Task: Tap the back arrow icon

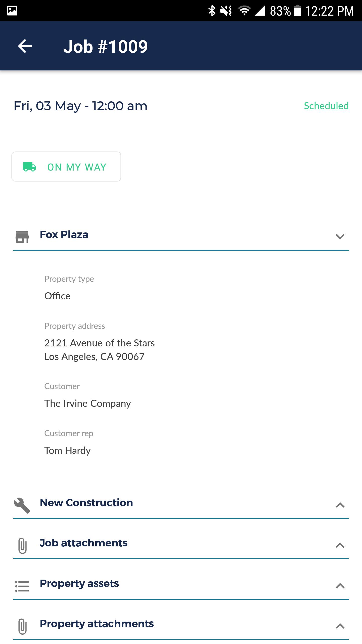Action: pos(25,46)
